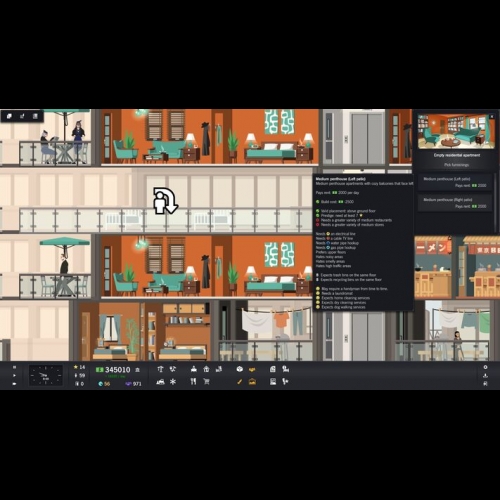
Task: Click the analog clock display
Action: point(46,375)
